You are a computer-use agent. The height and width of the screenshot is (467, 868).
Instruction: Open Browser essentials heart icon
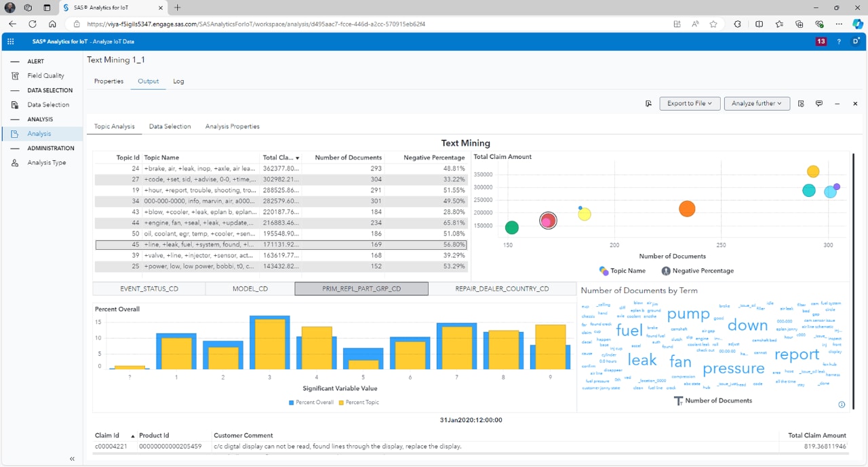(x=819, y=24)
